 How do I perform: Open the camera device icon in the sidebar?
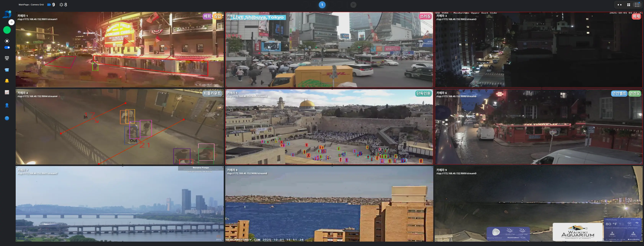click(x=7, y=70)
